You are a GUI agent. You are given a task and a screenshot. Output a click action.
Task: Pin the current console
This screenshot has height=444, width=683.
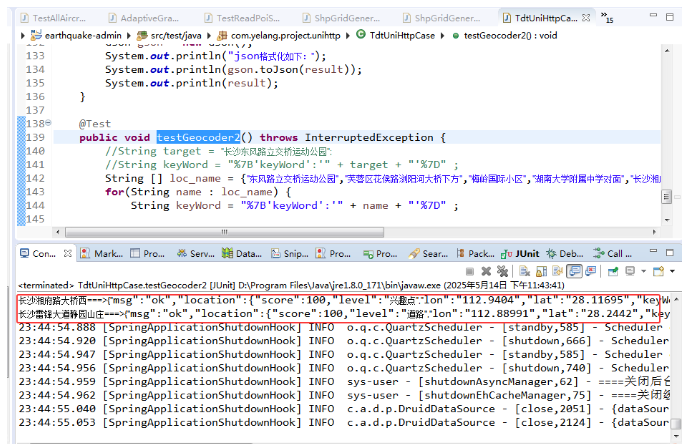click(x=613, y=271)
